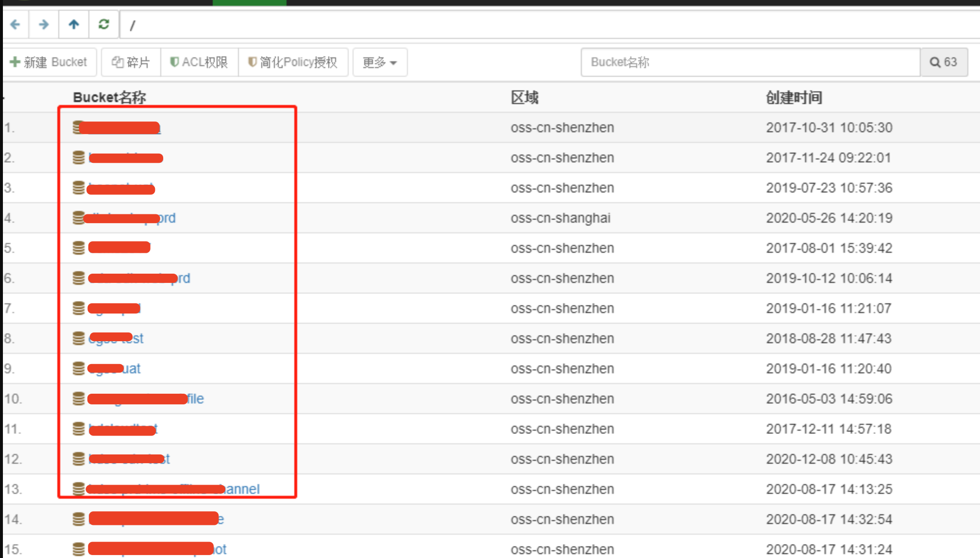Focus the Bucket名称 search field

pos(750,62)
